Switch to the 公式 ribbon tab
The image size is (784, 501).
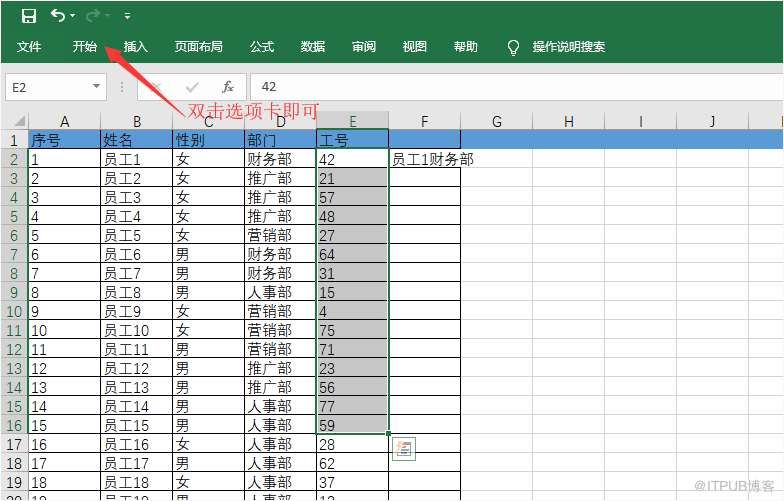(262, 47)
